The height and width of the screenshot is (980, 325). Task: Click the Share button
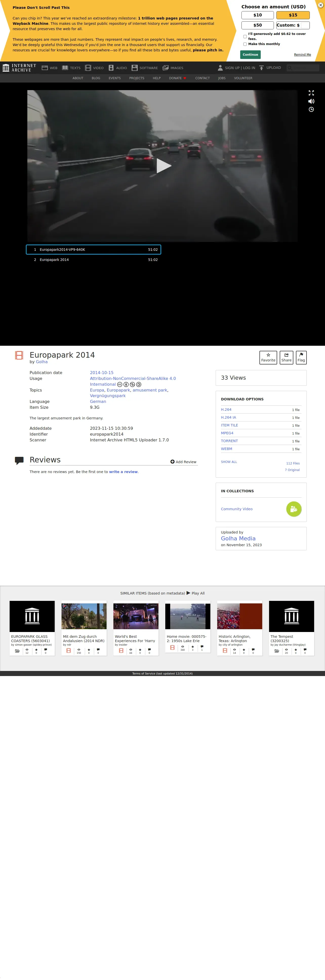287,358
